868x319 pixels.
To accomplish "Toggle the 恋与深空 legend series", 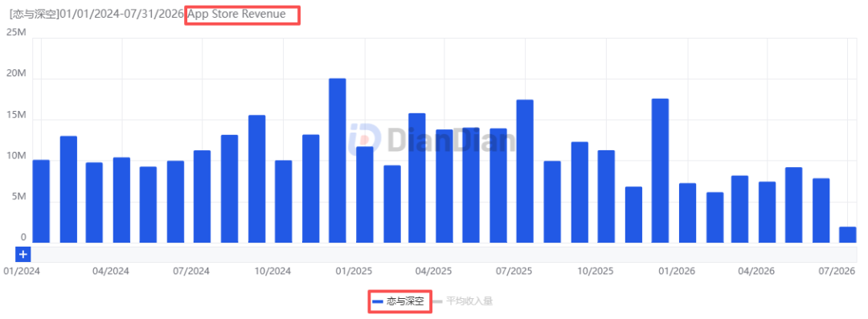I will point(399,301).
